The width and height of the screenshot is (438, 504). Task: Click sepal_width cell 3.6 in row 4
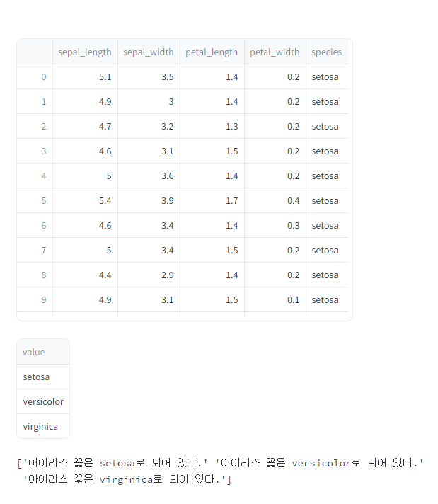[149, 176]
